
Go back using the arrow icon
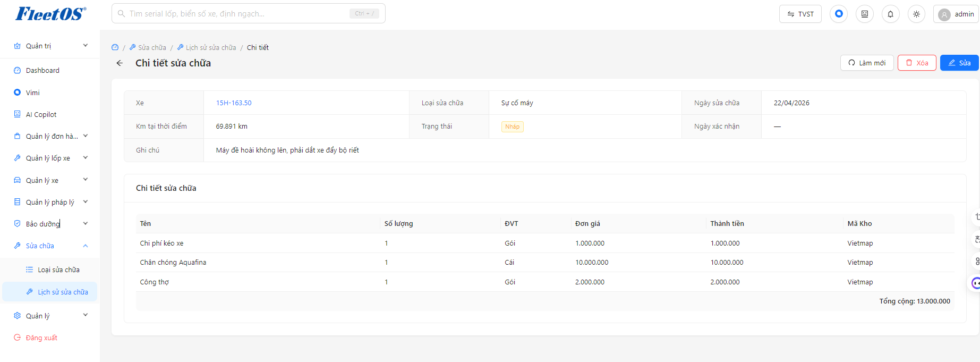coord(120,63)
